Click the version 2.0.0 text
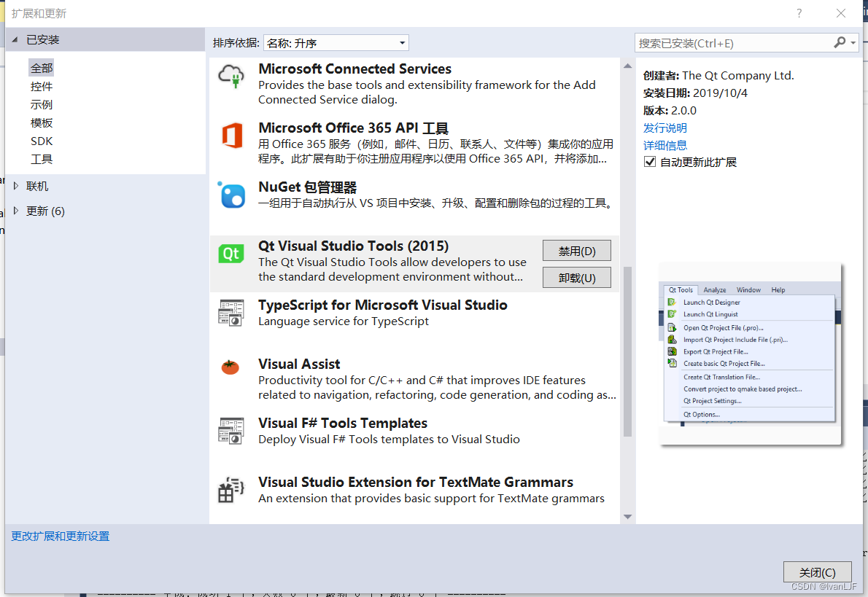Viewport: 868px width, 597px height. point(683,111)
